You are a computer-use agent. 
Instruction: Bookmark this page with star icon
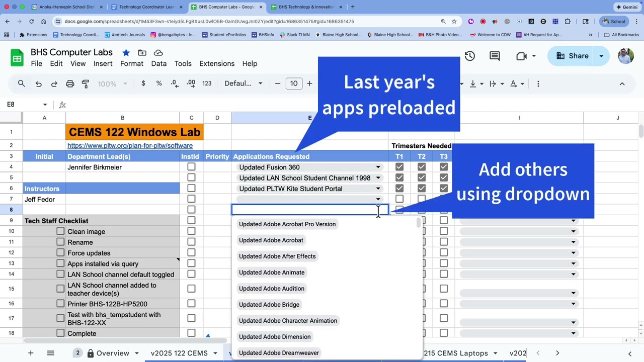454,22
